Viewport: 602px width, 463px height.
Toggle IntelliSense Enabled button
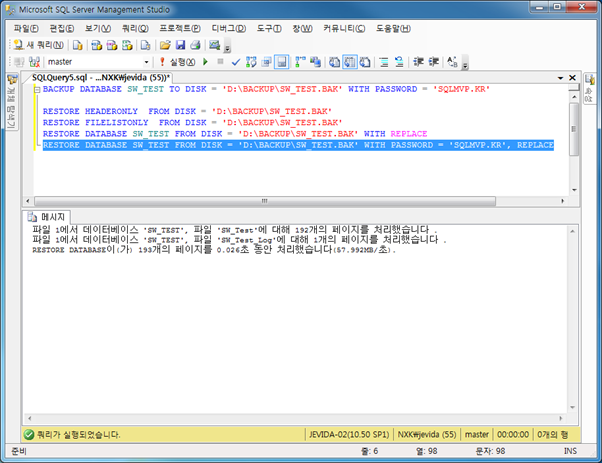(x=281, y=62)
